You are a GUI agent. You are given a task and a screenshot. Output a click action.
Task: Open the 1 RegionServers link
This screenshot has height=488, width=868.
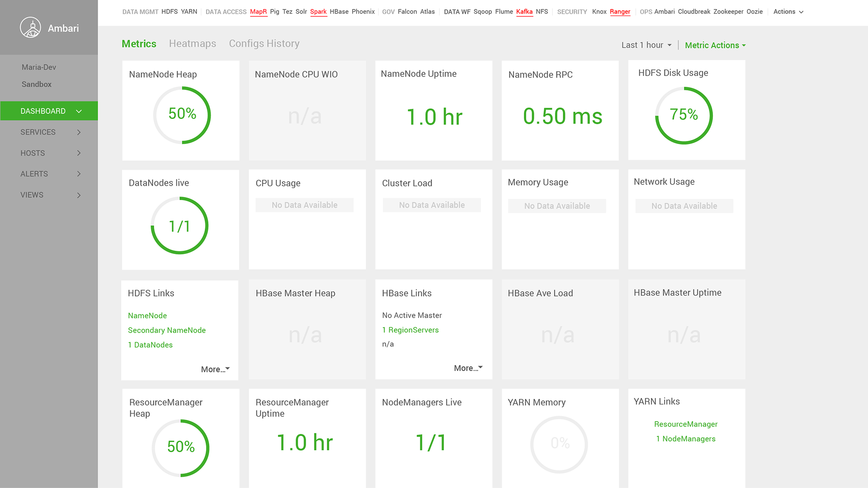(410, 330)
